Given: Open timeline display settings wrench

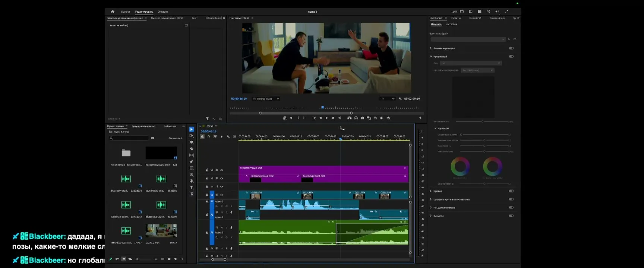Looking at the screenshot, I should [228, 137].
